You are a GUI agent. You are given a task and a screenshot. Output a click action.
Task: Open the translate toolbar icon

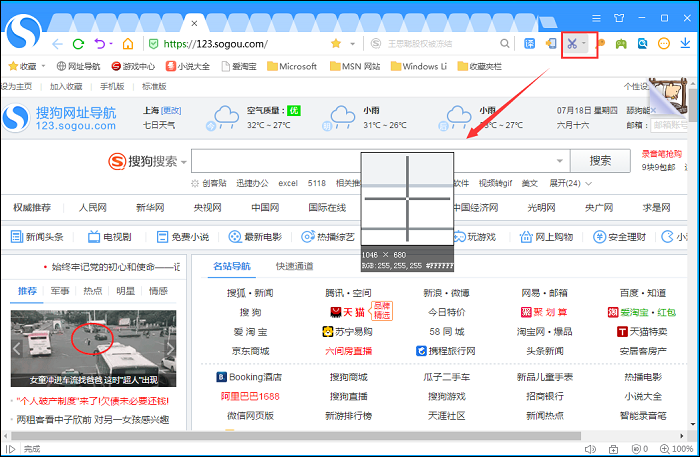coord(529,43)
